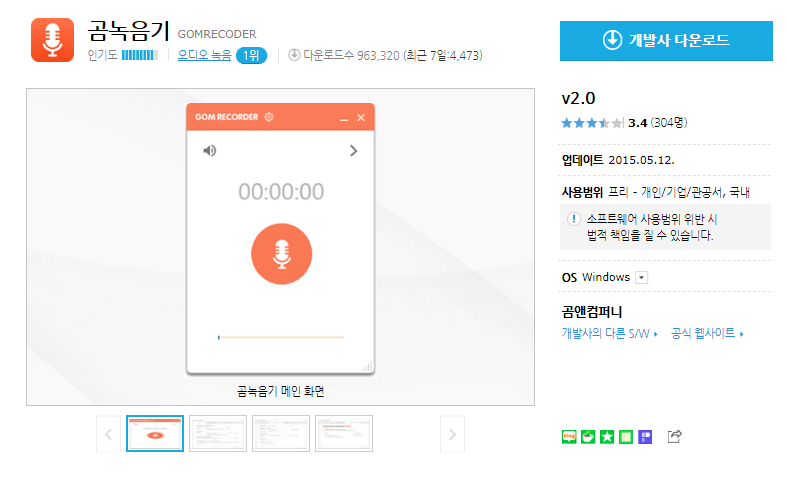Click the purple share icon
This screenshot has width=789, height=494.
645,436
